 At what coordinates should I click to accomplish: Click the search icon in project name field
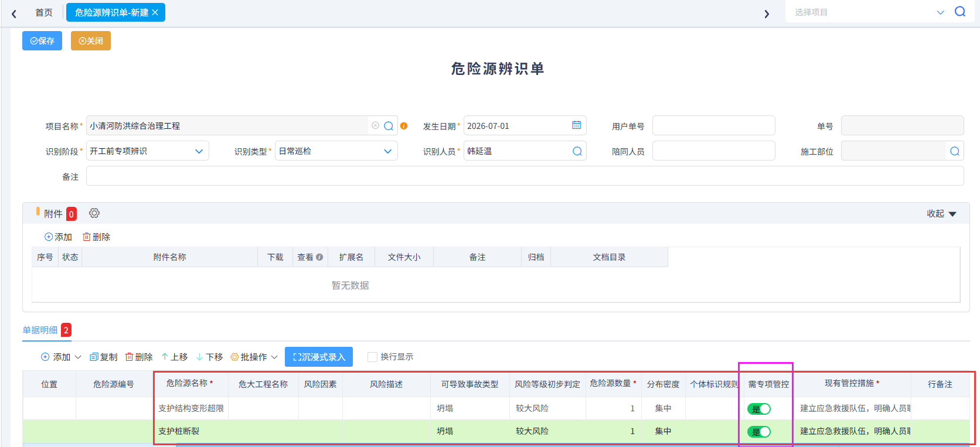tap(389, 126)
